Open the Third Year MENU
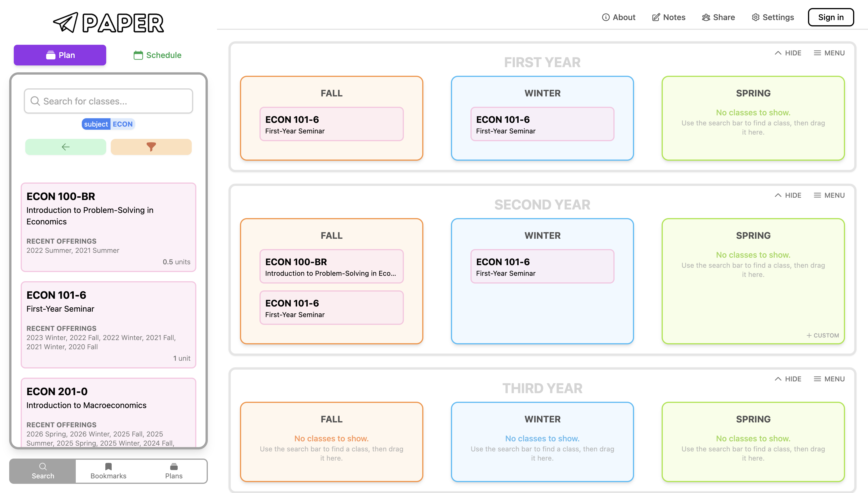Image resolution: width=868 pixels, height=493 pixels. (x=829, y=379)
